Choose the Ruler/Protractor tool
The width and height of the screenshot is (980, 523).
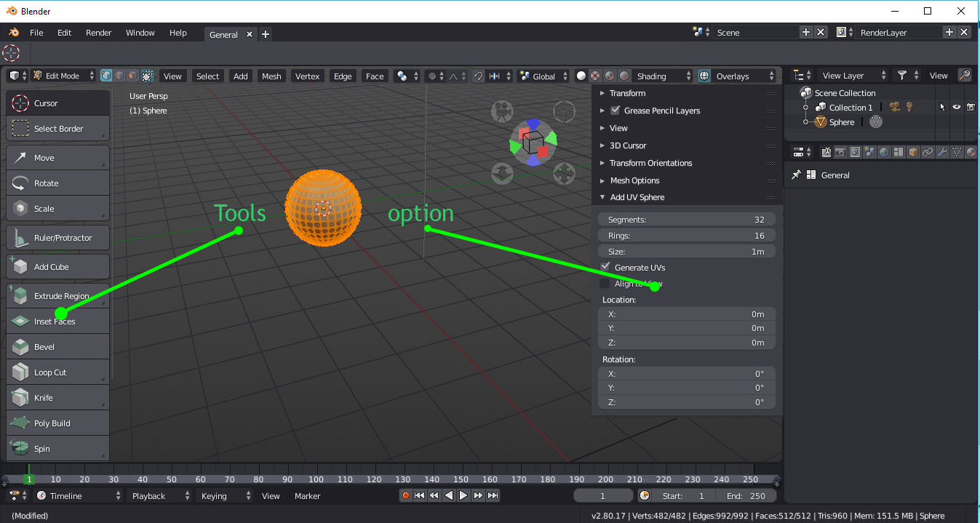[58, 238]
